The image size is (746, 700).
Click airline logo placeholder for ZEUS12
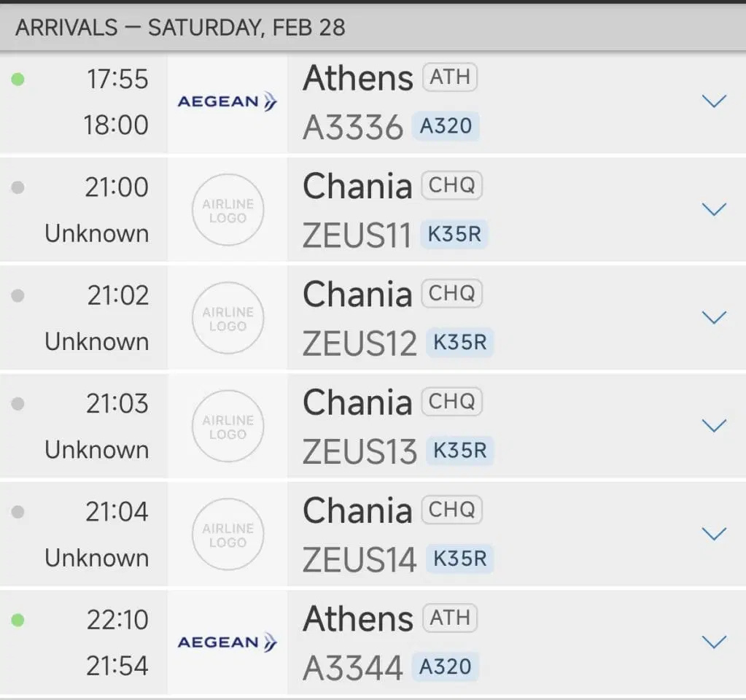click(x=228, y=318)
